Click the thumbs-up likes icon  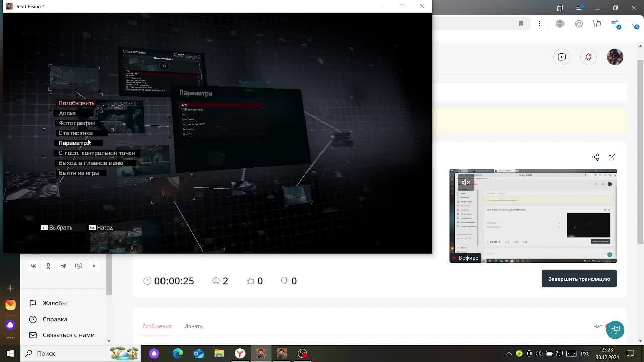click(250, 281)
